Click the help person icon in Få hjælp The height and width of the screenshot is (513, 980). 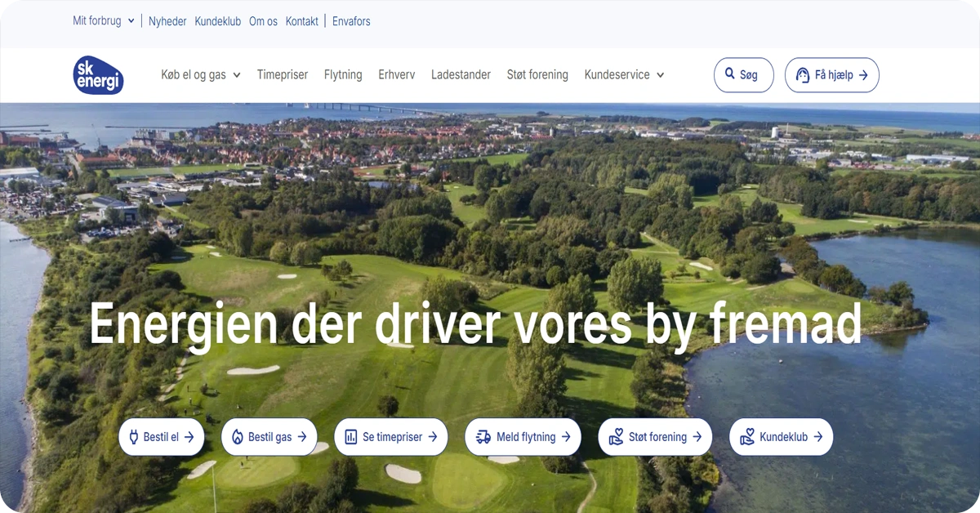click(801, 75)
